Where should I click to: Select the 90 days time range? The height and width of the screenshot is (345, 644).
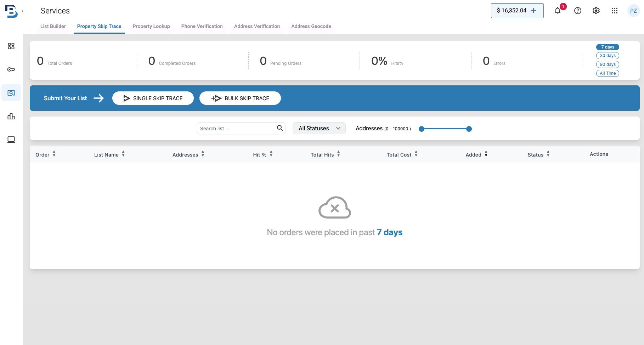(608, 64)
